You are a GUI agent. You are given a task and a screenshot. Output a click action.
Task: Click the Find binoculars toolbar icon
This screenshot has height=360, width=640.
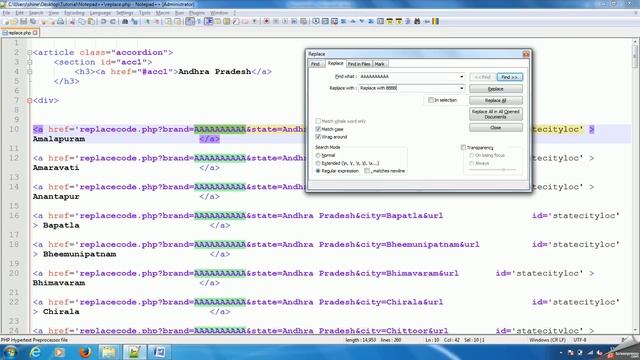tap(125, 21)
